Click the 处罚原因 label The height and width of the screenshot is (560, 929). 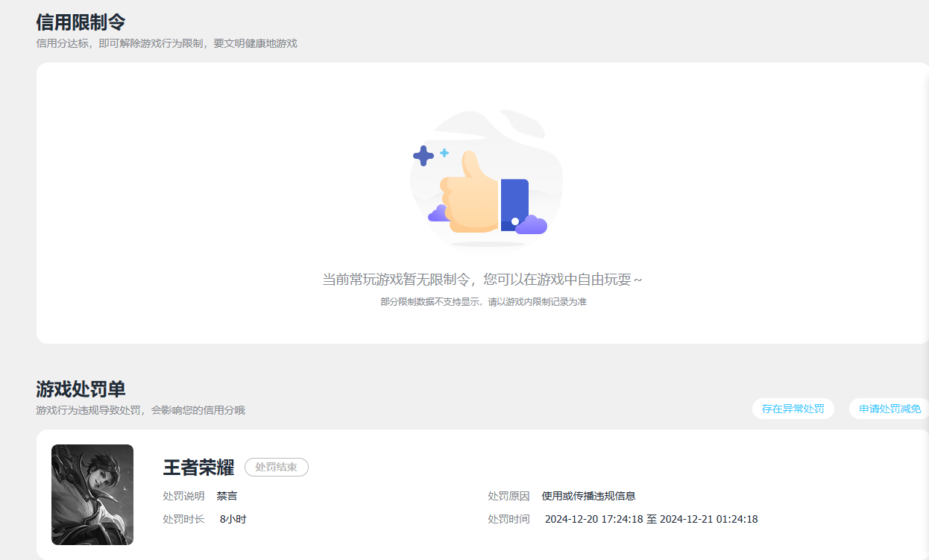(x=508, y=496)
